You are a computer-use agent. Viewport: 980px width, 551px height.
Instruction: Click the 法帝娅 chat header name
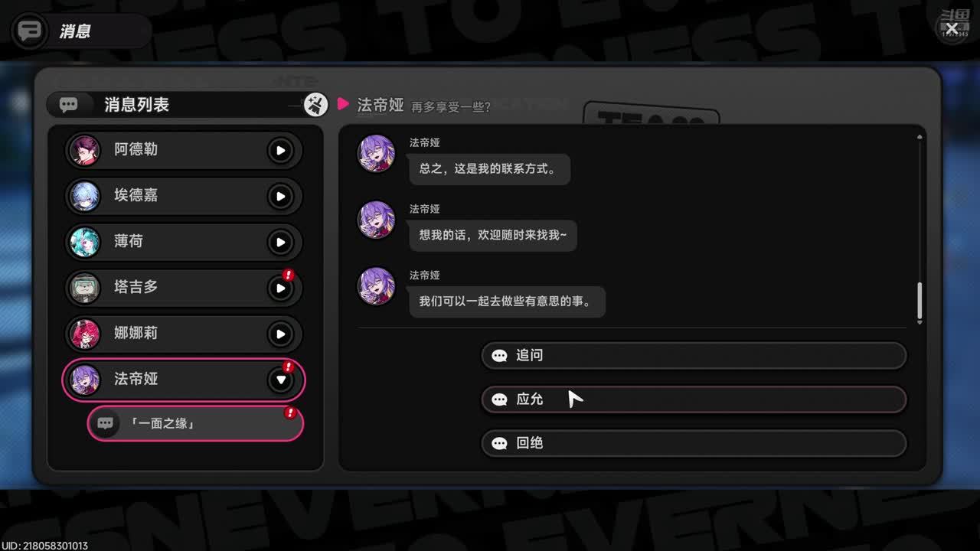coord(381,105)
